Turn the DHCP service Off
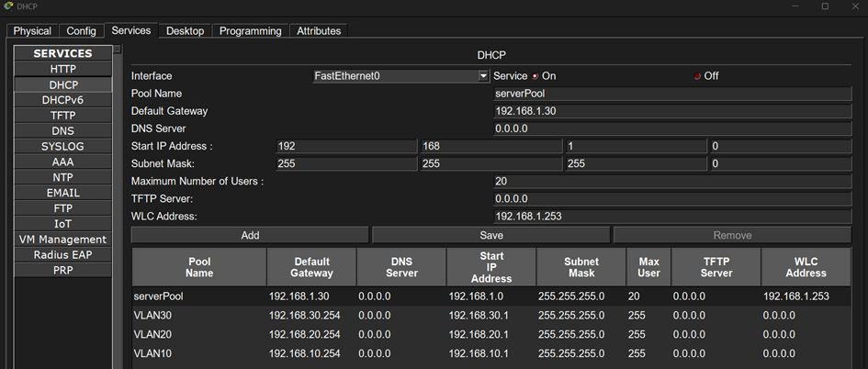868x369 pixels. click(697, 76)
